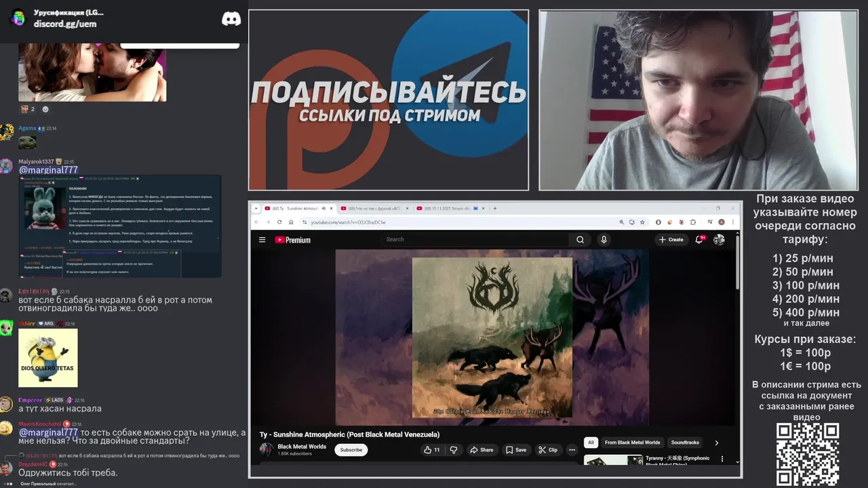Bookmark this page with the star

coord(642,222)
